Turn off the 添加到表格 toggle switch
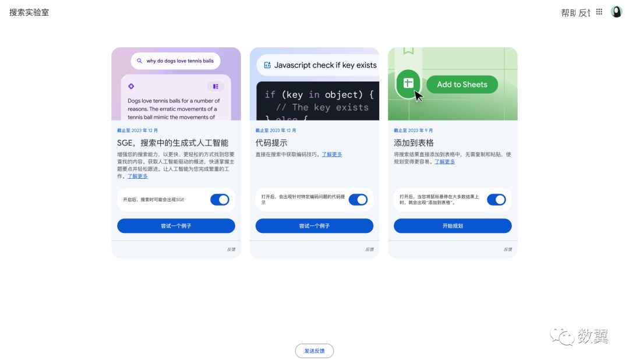This screenshot has width=629, height=364. tap(497, 200)
